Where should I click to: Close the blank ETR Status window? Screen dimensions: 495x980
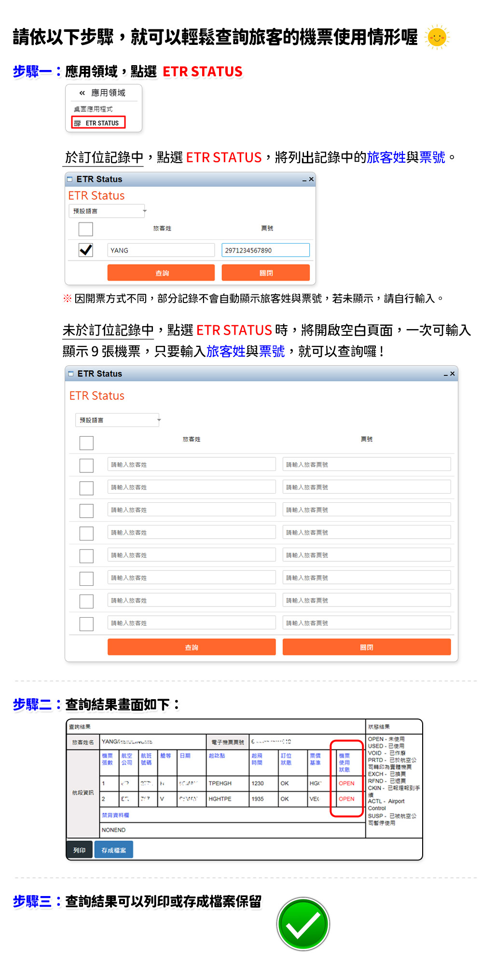click(x=453, y=373)
